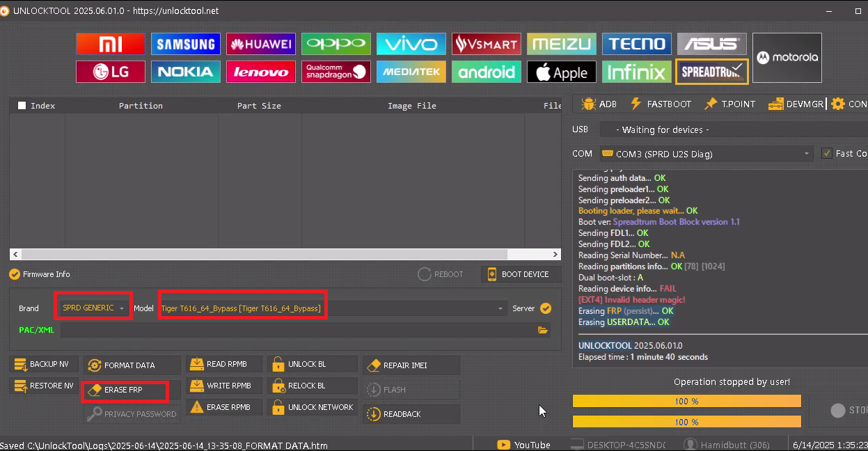The width and height of the screenshot is (868, 451).
Task: Select the MediaTek brand icon
Action: [x=411, y=72]
